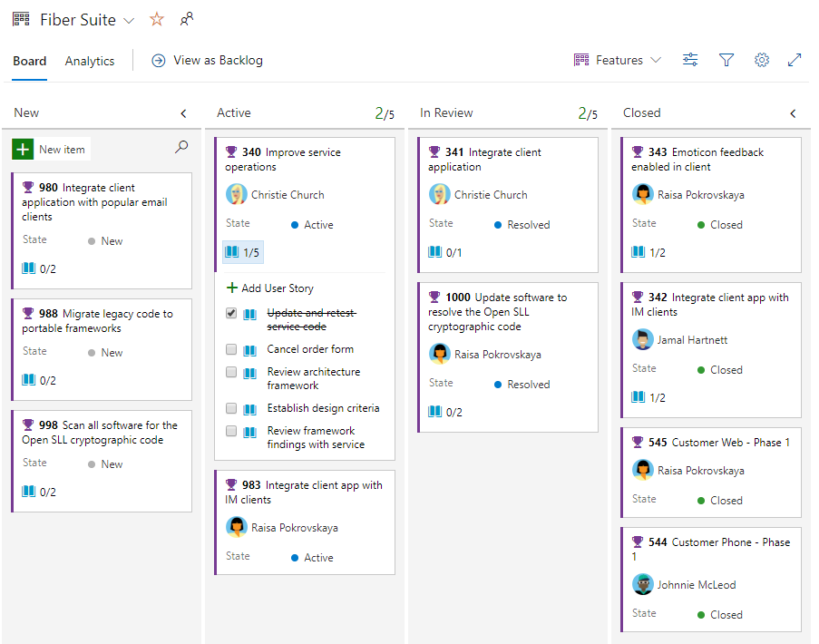Click the 1/5 progress indicator on card 340
Image resolution: width=819 pixels, height=644 pixels.
242,251
